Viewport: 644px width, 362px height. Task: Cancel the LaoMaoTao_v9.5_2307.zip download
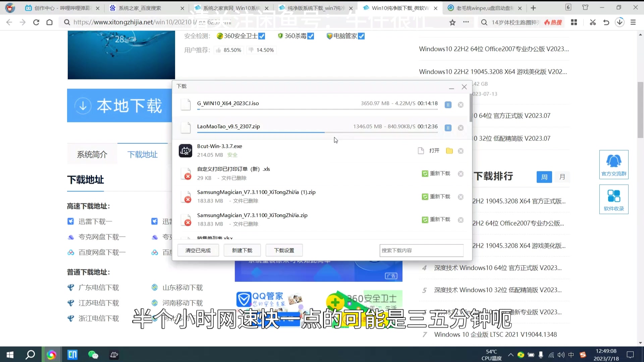(461, 128)
